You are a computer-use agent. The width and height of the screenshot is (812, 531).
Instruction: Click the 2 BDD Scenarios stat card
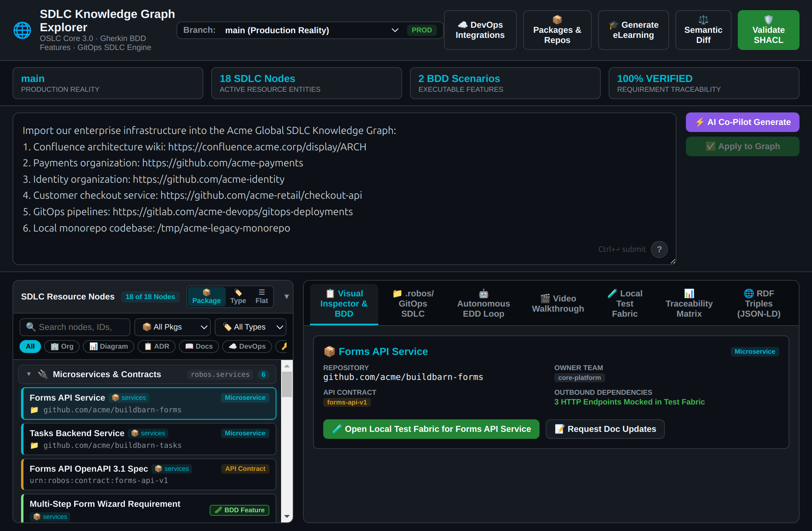coord(505,83)
